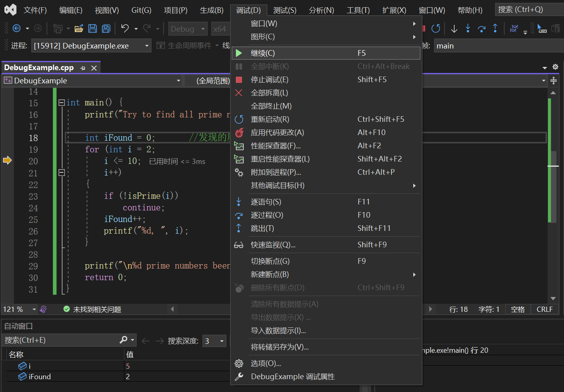564x392 pixels.
Task: Collapse the main function outline toggle
Action: coord(62,103)
